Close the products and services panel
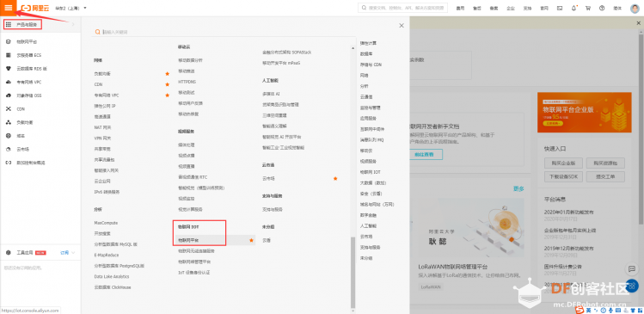 402,26
